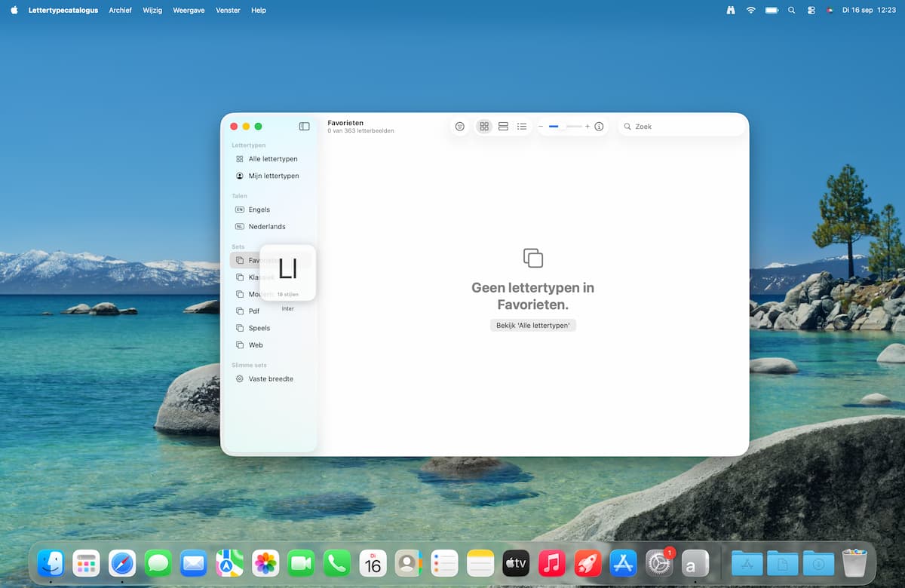Click the preview size slider
Screen dimensions: 905x588
pos(564,127)
